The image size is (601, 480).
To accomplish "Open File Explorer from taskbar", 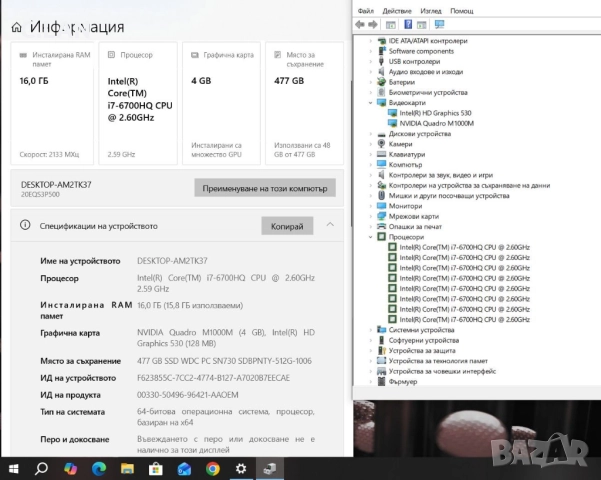I will coord(127,468).
